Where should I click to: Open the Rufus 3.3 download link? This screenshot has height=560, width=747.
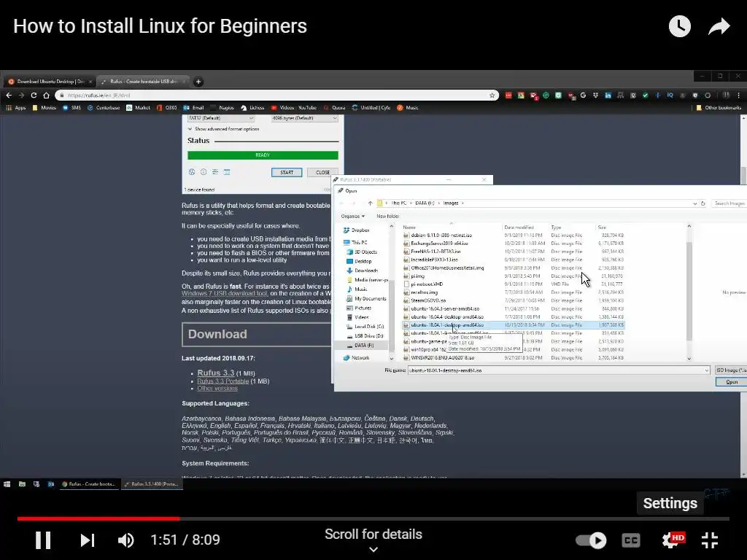click(x=216, y=373)
